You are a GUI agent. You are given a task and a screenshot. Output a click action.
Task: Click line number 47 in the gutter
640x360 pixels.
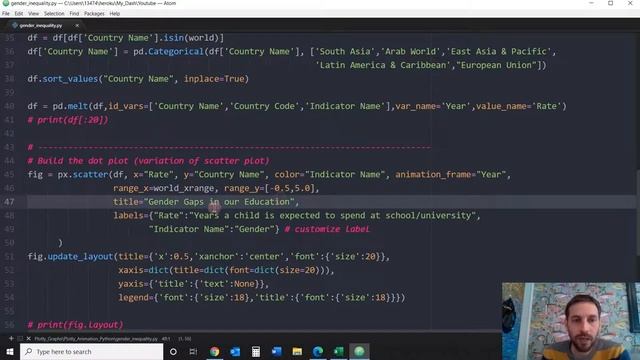[x=9, y=202]
